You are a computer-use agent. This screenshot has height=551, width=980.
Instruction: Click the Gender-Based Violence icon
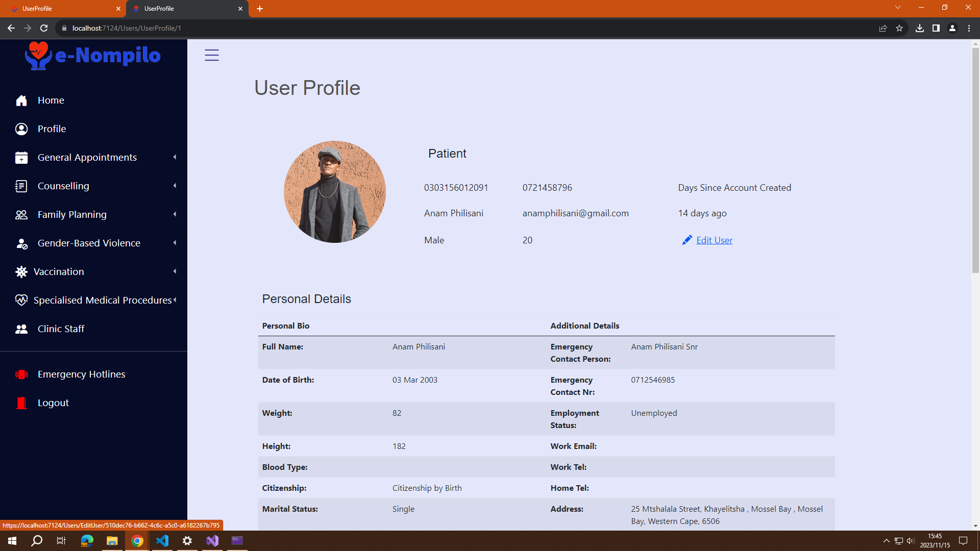coord(21,243)
